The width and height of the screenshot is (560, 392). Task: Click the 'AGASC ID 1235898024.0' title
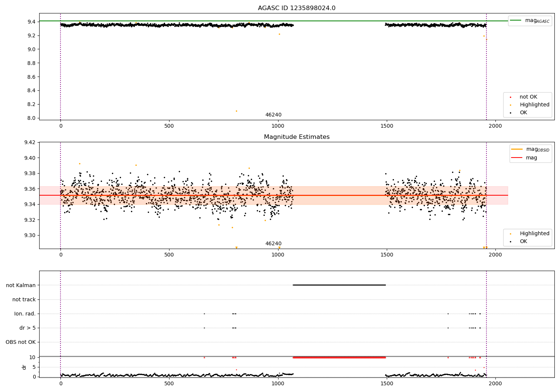(296, 8)
